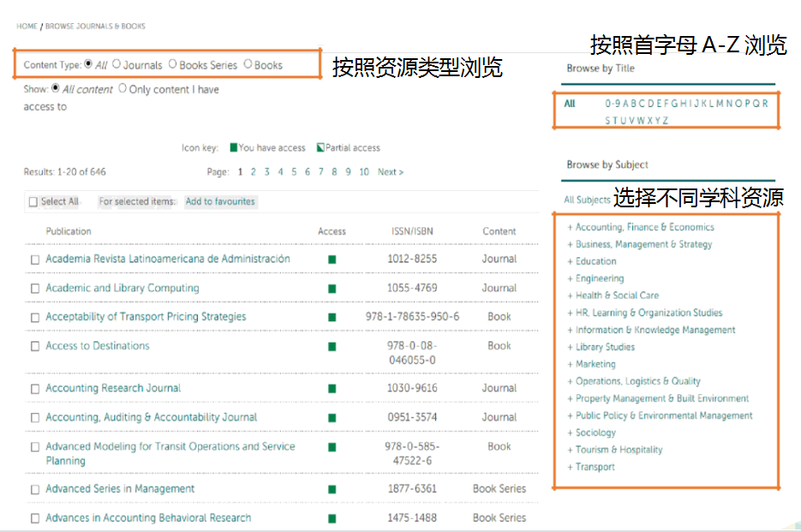
Task: Open Advanced Modeling for Transit Operations book
Action: [x=170, y=454]
